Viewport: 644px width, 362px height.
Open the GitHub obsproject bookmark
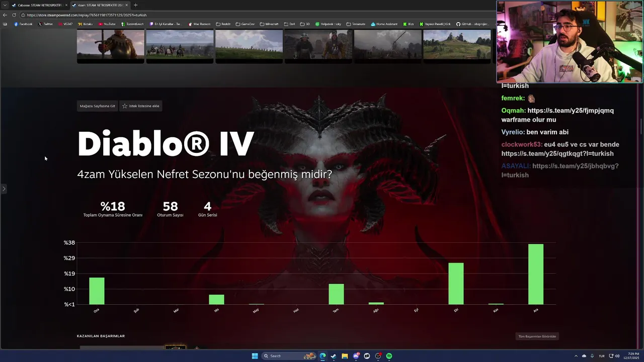click(x=472, y=24)
